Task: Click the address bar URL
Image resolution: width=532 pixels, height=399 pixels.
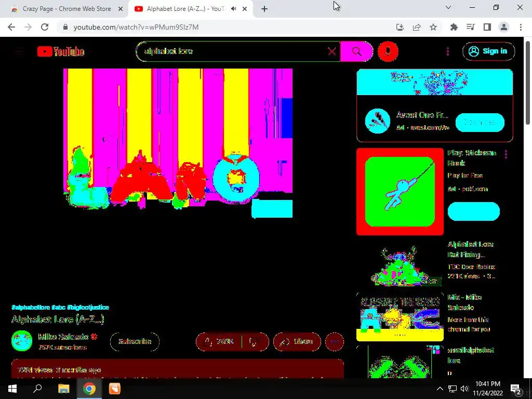Action: [x=136, y=27]
